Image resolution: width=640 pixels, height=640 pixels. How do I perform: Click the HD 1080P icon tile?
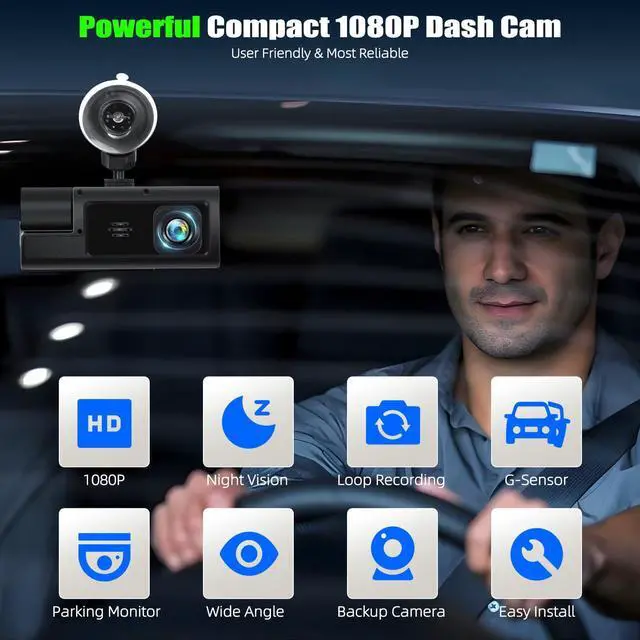coord(104,422)
